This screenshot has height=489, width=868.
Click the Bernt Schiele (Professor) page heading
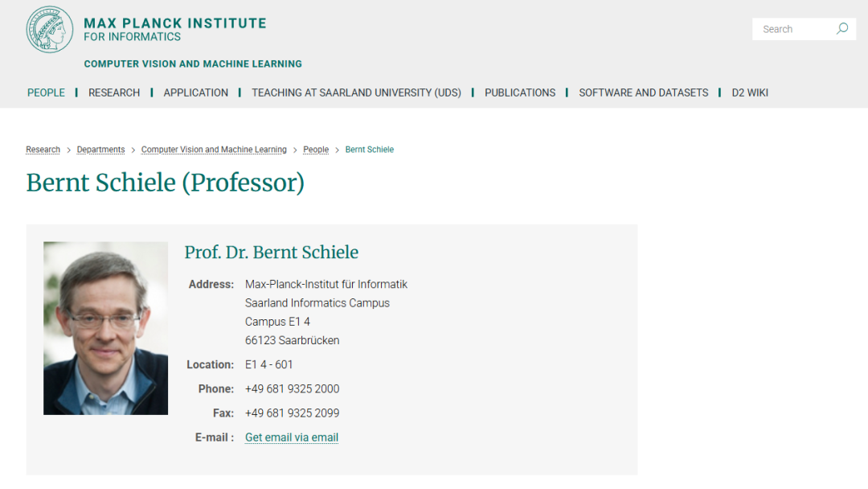pyautogui.click(x=165, y=183)
